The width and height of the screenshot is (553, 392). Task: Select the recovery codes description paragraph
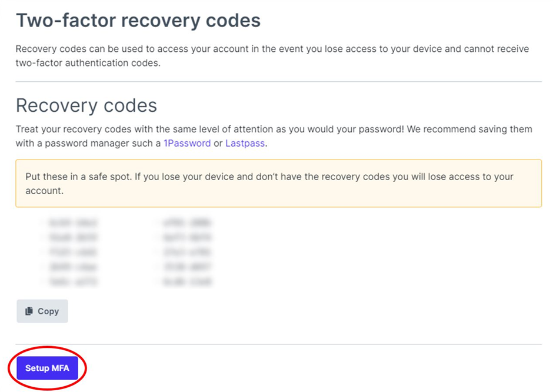(x=273, y=56)
